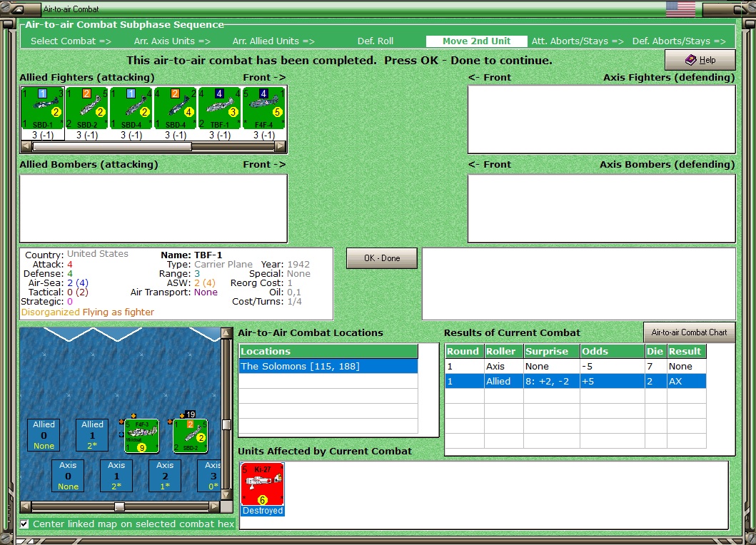
Task: Click OK - Done button
Action: pos(382,258)
